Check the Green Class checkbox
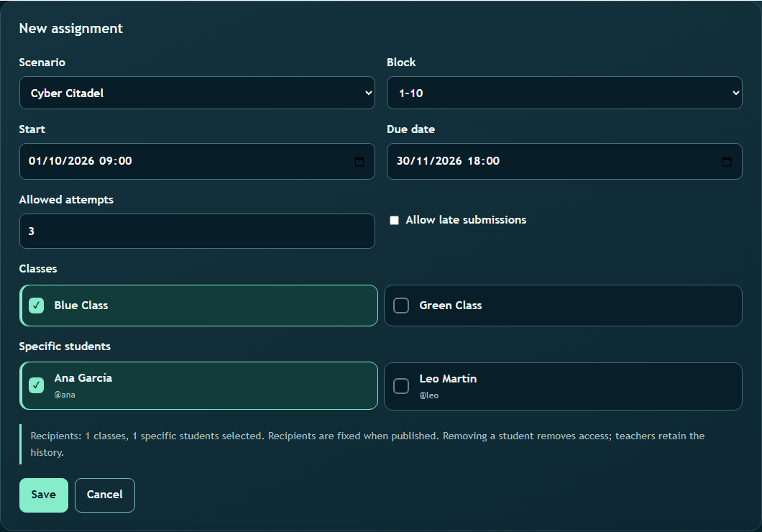 click(401, 305)
